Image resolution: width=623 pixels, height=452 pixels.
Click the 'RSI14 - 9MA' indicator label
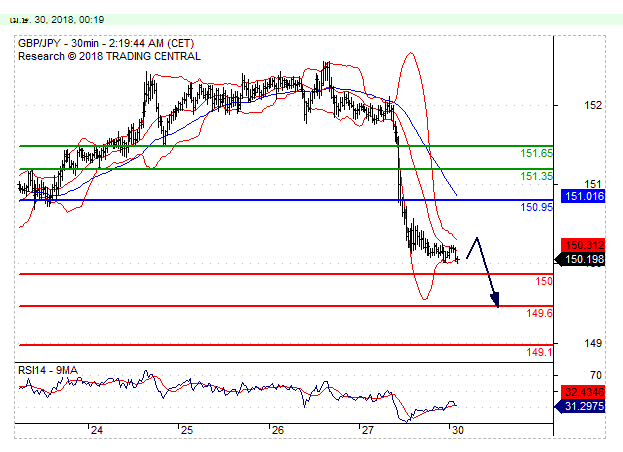tap(48, 371)
